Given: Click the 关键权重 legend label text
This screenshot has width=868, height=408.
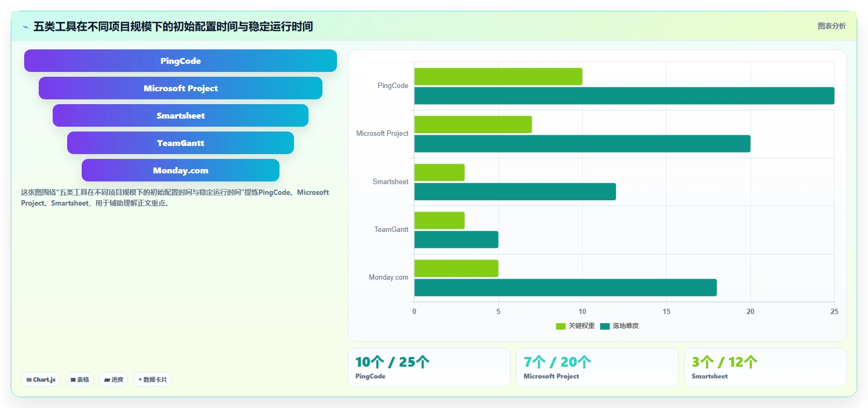Looking at the screenshot, I should [x=582, y=326].
